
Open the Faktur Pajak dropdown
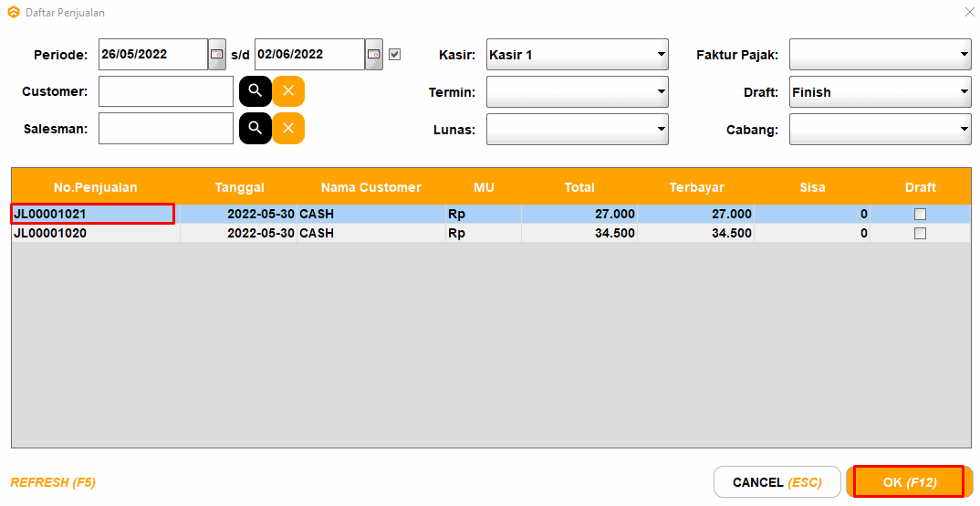point(880,55)
